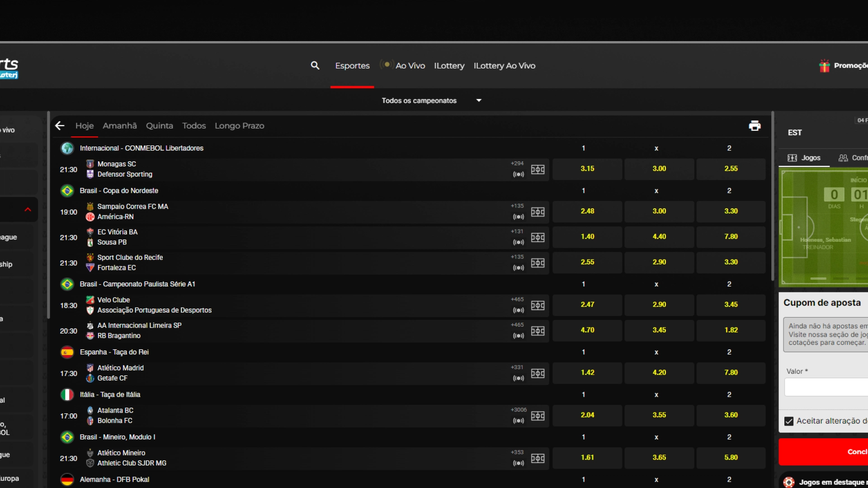Collapse sidebar section with red chevron

tap(28, 210)
